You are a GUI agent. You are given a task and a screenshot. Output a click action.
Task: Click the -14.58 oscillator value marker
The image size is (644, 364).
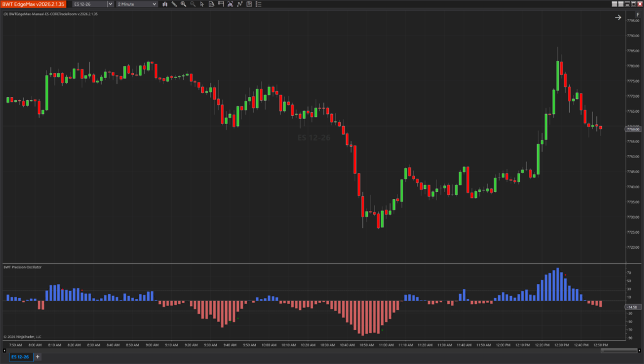coord(633,307)
